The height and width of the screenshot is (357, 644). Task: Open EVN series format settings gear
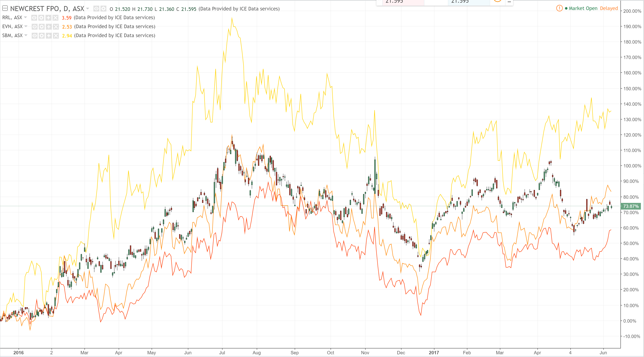(x=42, y=26)
